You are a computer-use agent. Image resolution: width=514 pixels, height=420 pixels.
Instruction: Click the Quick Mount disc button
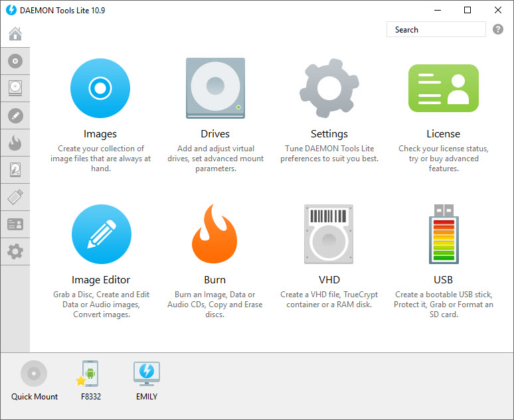34,374
